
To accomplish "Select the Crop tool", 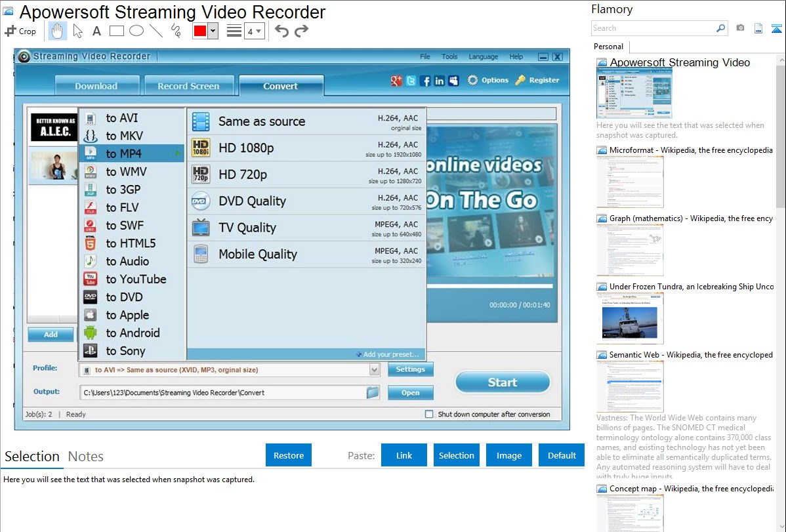I will click(20, 31).
